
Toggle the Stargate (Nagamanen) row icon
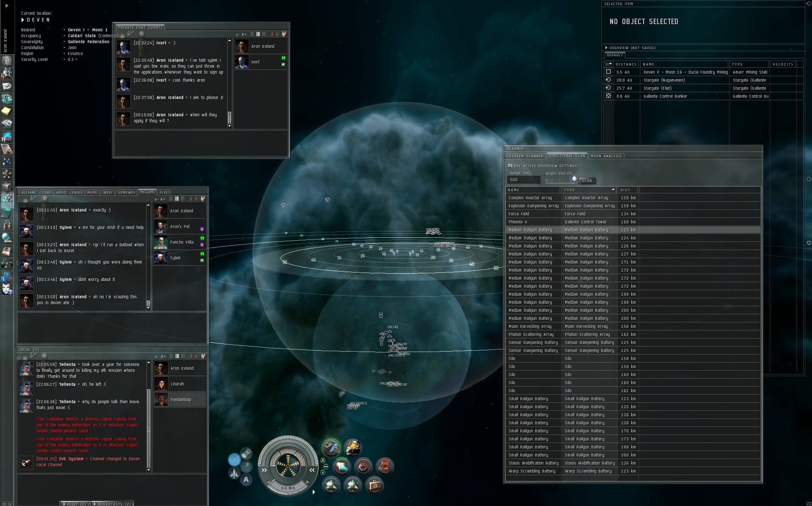coord(608,80)
